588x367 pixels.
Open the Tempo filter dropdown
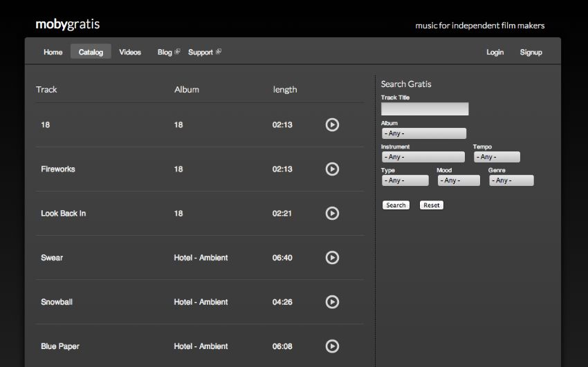point(497,157)
